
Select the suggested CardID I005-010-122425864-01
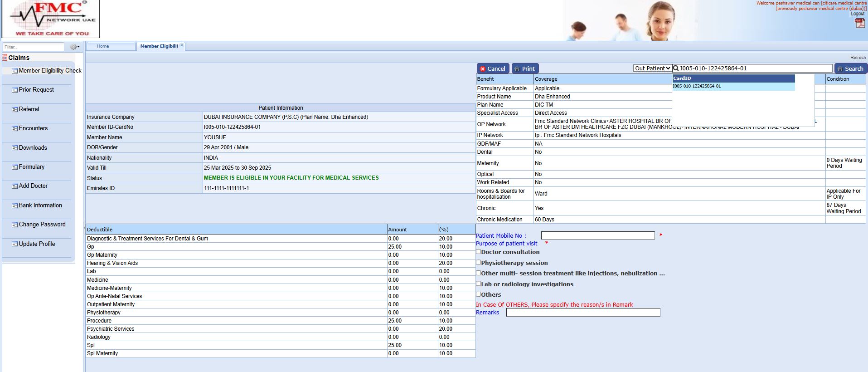coord(697,86)
